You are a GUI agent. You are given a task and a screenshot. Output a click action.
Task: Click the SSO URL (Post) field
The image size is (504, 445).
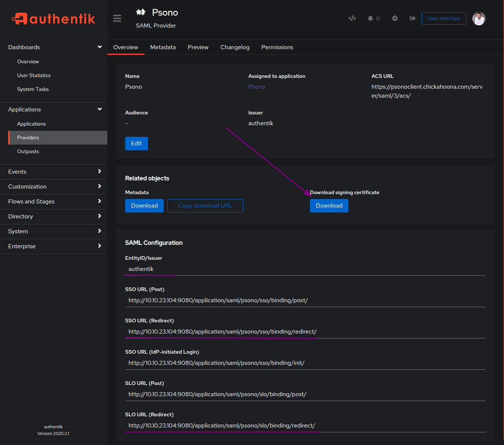[305, 300]
